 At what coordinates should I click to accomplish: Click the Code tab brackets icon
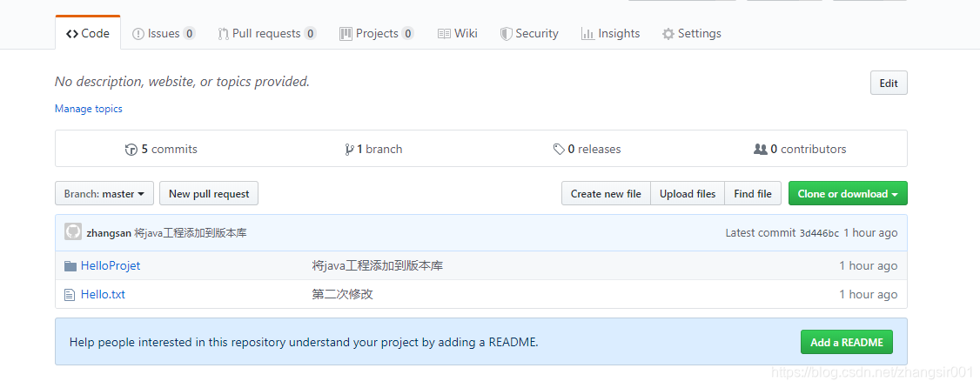coord(72,34)
